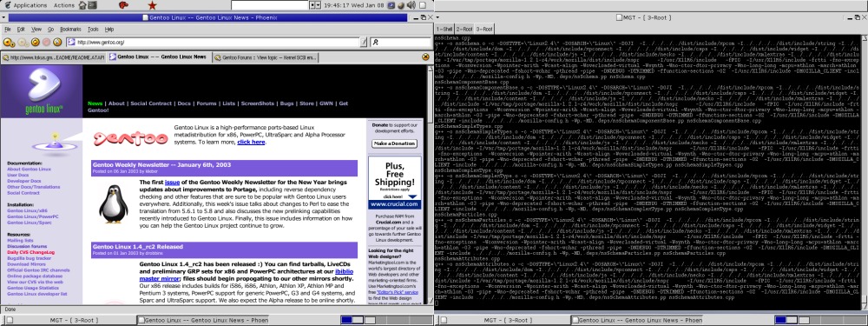The image size is (868, 326).
Task: Click the crucial.com free shipping ad
Action: pos(394,183)
